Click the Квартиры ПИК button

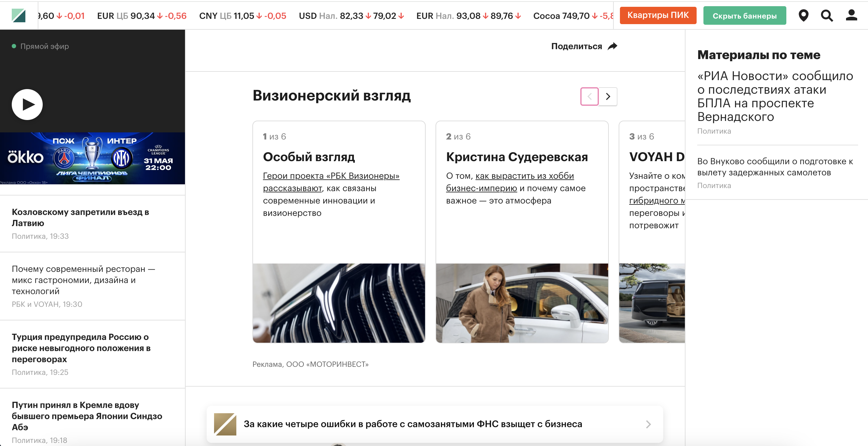pos(658,15)
